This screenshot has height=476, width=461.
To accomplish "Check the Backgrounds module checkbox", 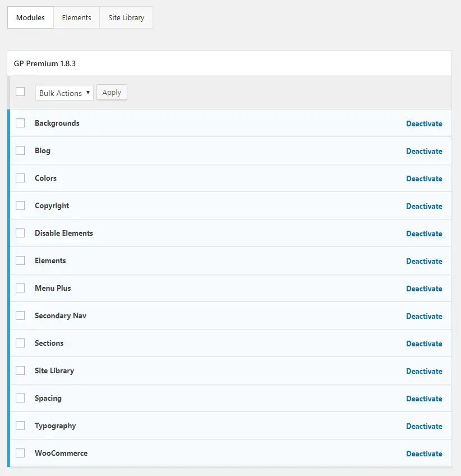I will pos(20,123).
